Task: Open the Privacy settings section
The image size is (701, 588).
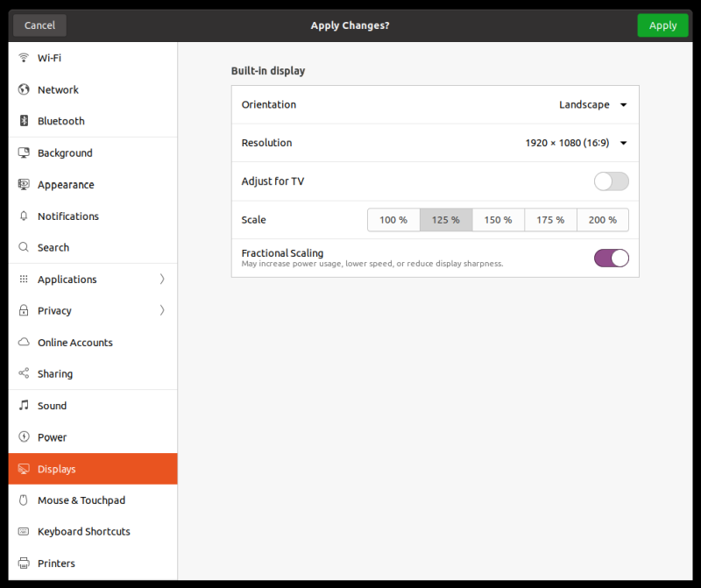Action: click(x=54, y=311)
